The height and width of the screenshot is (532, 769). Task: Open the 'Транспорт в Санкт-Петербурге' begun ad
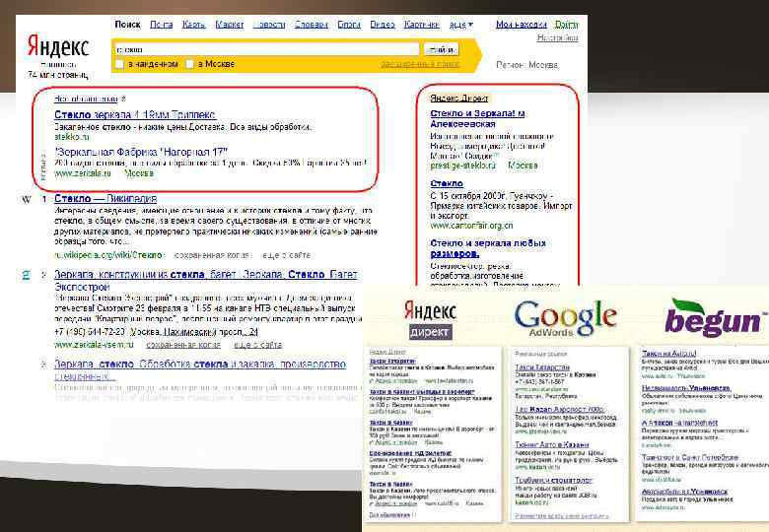click(690, 457)
